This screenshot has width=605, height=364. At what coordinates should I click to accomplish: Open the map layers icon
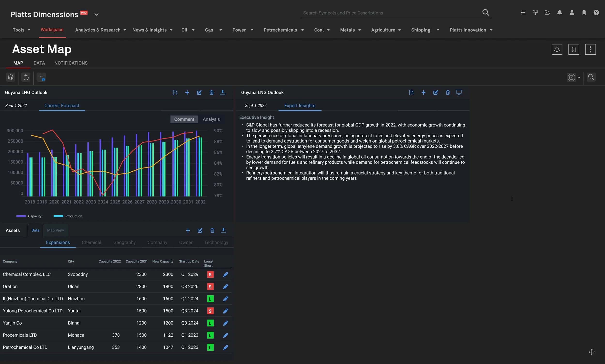[11, 77]
